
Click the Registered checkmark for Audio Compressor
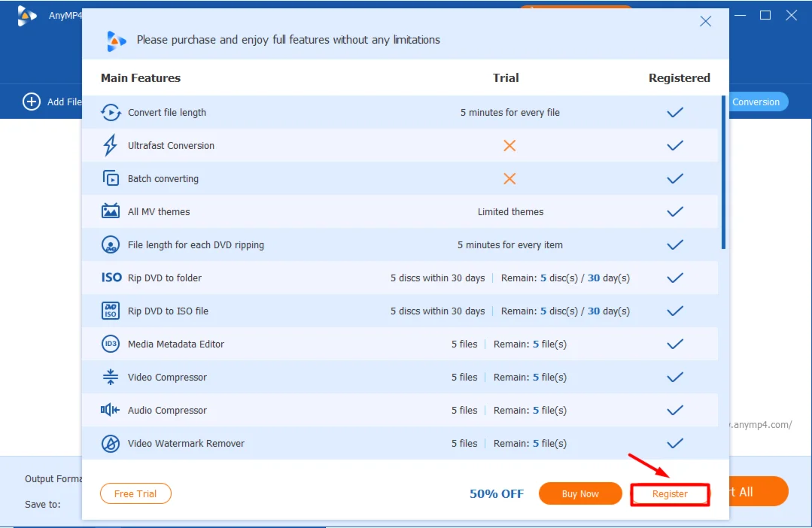pos(675,411)
